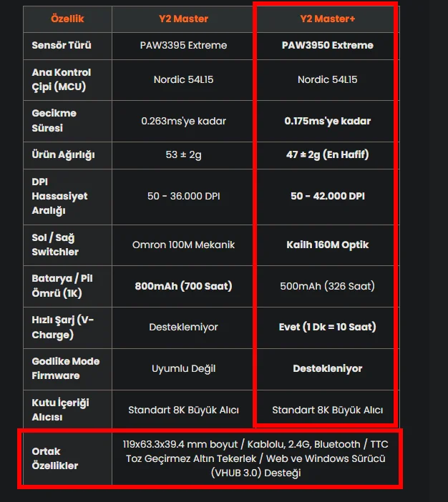
Task: Select the Evet (1 Dk = 10 Saat) cell
Action: (x=327, y=328)
